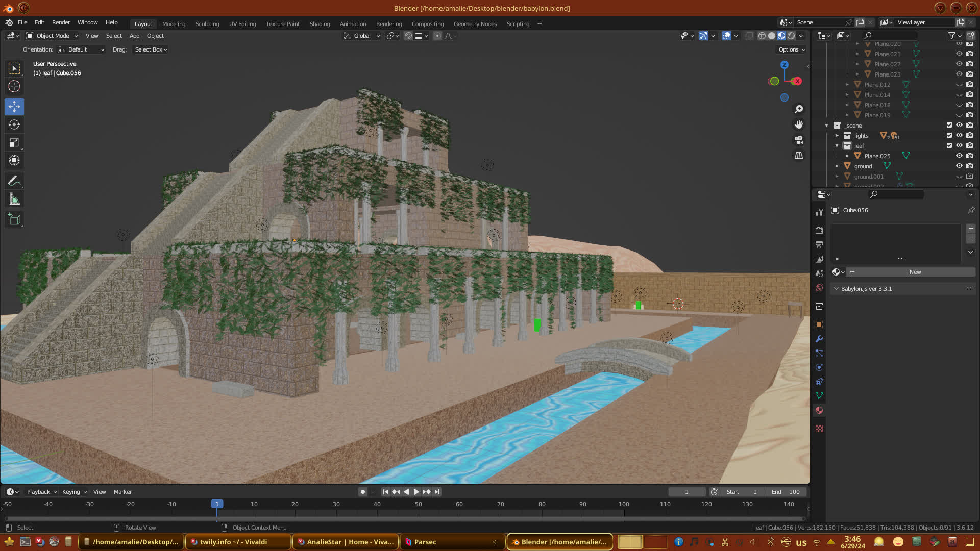Screen dimensions: 980x551
Task: Activate the Scale tool
Action: (14, 143)
